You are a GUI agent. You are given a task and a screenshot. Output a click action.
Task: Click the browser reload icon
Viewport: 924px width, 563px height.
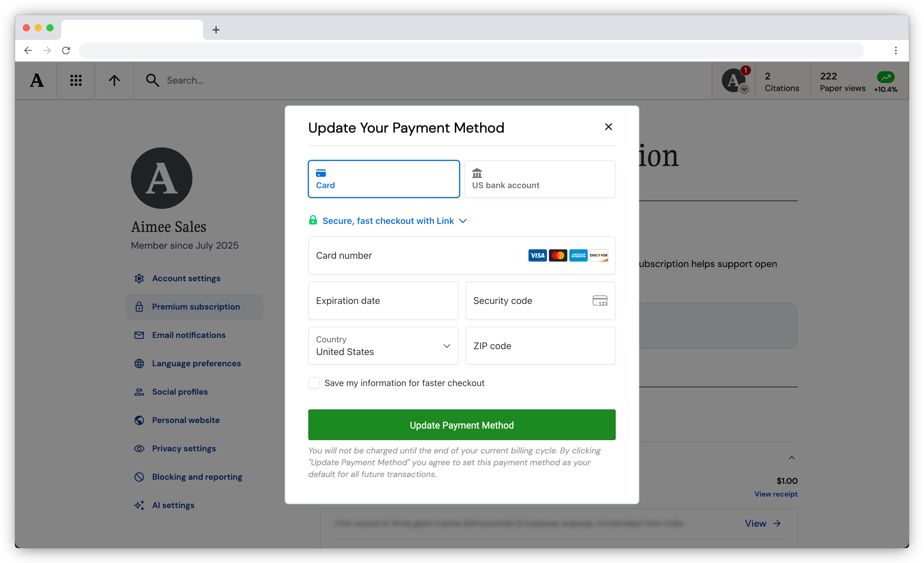pos(66,50)
